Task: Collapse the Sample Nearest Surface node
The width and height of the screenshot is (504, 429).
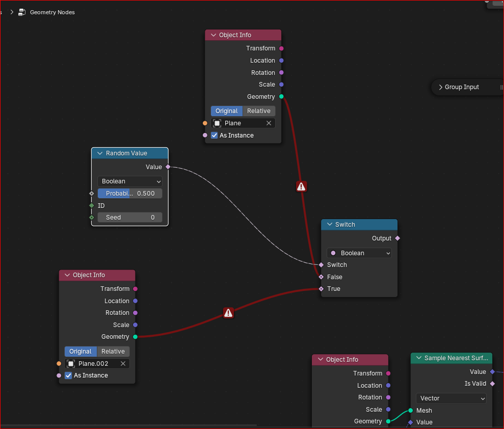Action: point(419,358)
